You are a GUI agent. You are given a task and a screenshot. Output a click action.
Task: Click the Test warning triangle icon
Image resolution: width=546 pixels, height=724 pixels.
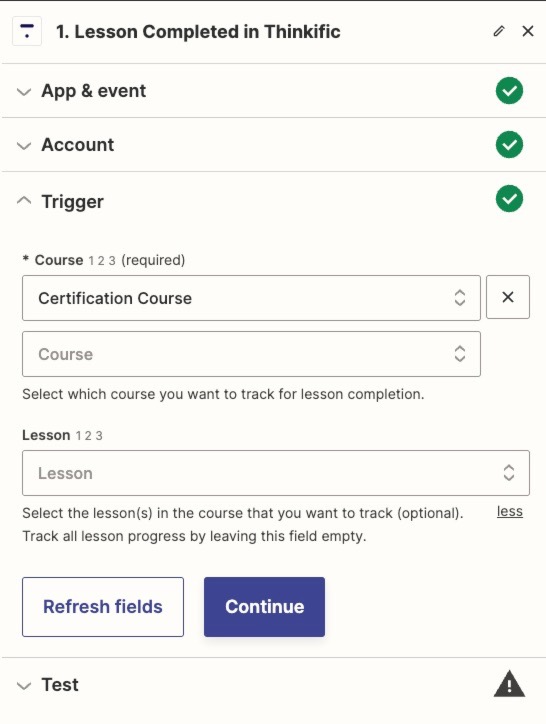click(x=509, y=684)
